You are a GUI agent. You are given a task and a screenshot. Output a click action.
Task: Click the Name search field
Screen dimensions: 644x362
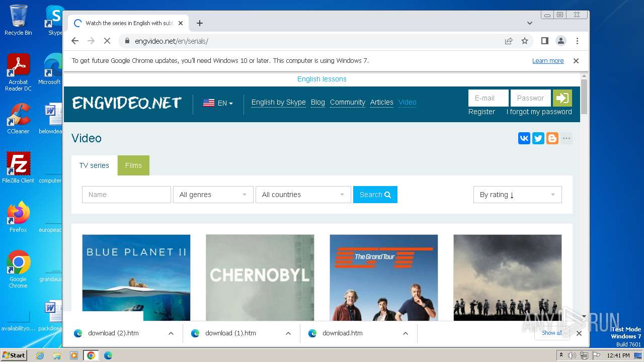tap(126, 195)
